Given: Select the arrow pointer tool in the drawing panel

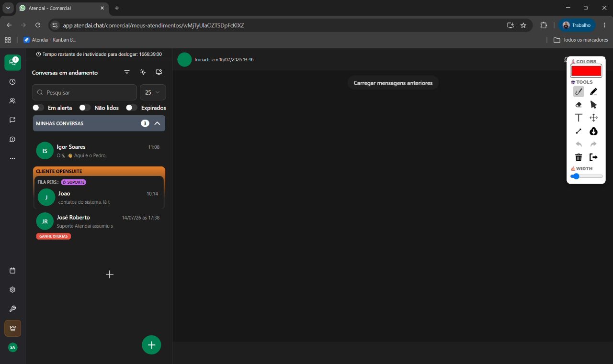Looking at the screenshot, I should 593,104.
